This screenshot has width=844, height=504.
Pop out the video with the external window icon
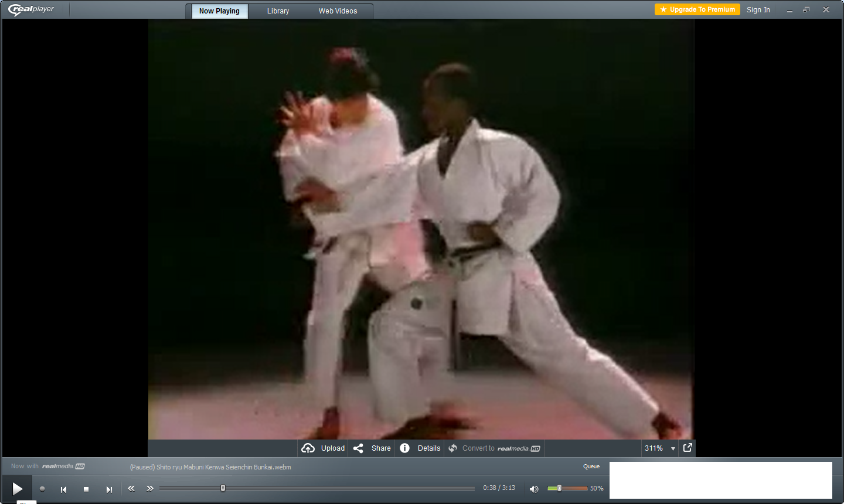point(687,448)
